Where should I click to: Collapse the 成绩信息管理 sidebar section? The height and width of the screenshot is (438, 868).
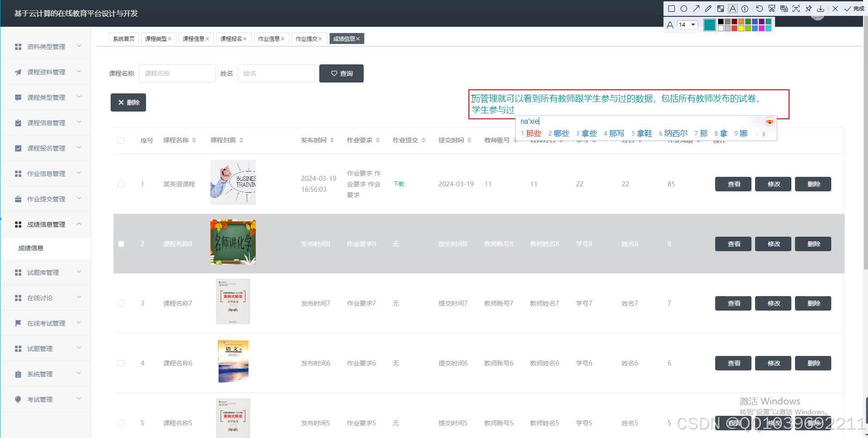[45, 224]
